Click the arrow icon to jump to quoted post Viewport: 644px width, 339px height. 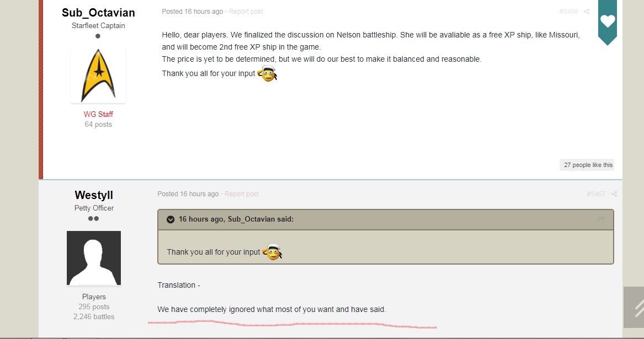click(602, 219)
